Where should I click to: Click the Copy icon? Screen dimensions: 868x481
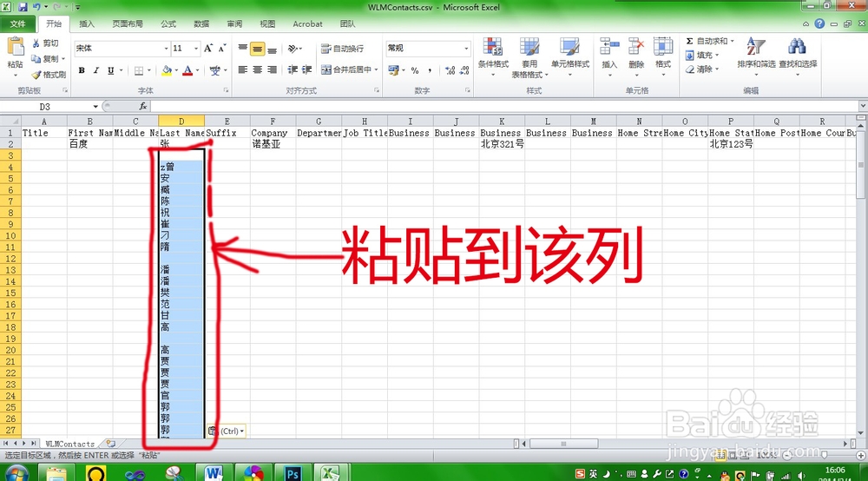tap(36, 59)
